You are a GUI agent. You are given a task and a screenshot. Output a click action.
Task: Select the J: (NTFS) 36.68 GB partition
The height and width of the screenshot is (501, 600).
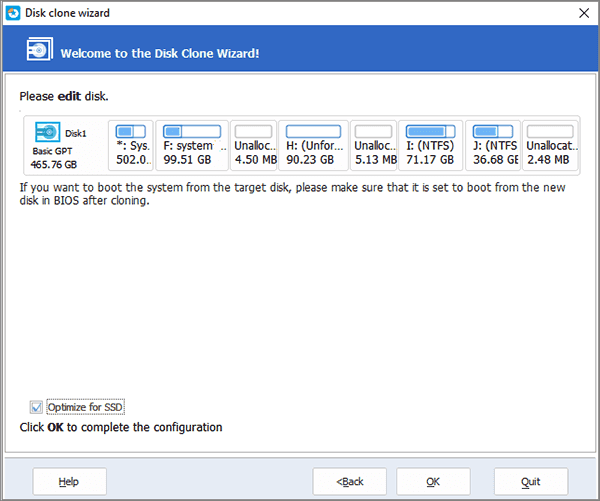pyautogui.click(x=493, y=145)
